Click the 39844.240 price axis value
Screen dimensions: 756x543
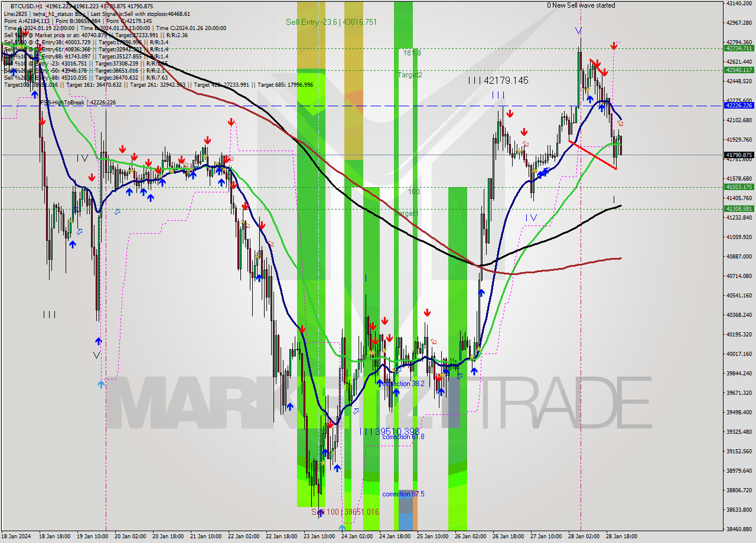tap(739, 373)
